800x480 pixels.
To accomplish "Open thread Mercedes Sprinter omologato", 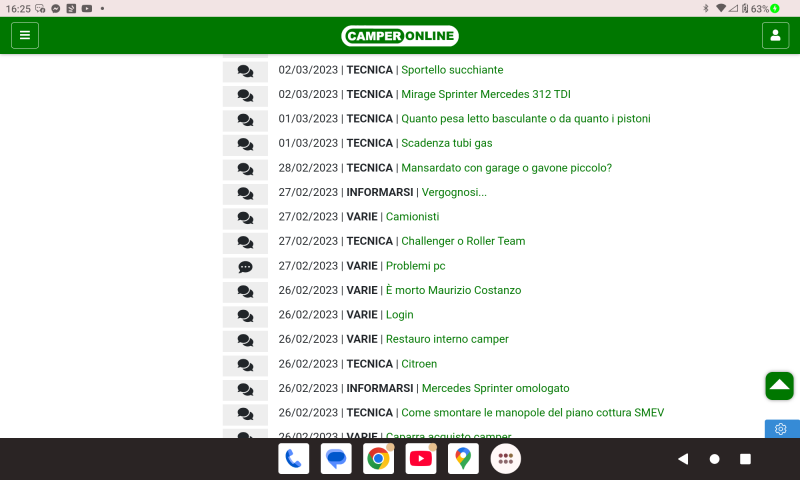I will [495, 388].
